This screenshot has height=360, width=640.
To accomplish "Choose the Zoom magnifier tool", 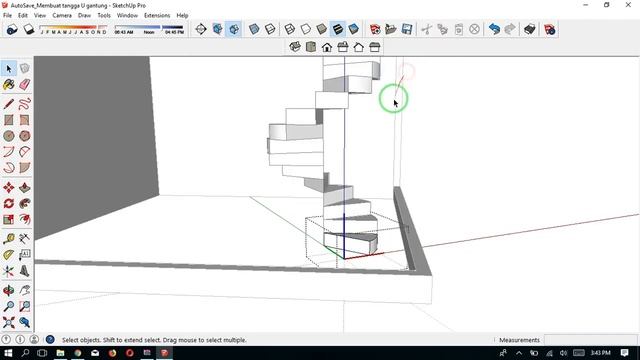I will coord(9,306).
